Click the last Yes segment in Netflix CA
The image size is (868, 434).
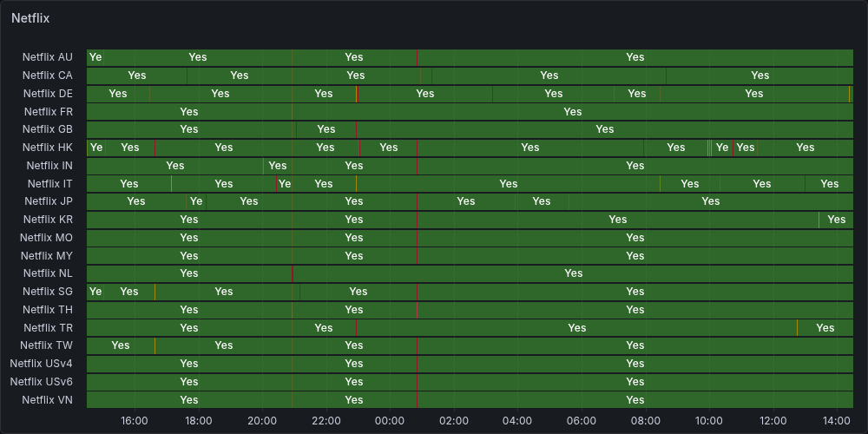(759, 76)
